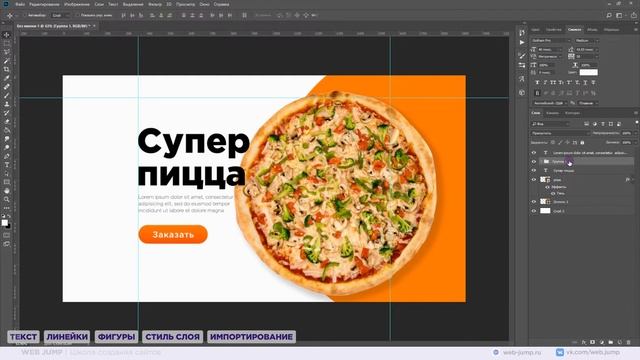
Task: Open the workspace switcher icon
Action: [x=619, y=15]
